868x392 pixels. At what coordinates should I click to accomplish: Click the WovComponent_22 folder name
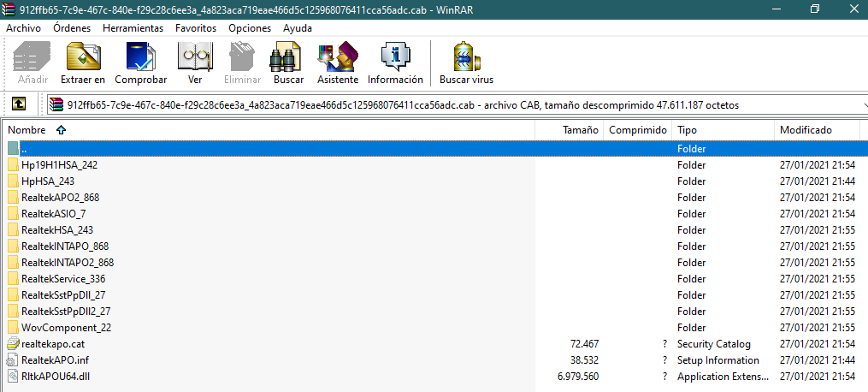[67, 327]
